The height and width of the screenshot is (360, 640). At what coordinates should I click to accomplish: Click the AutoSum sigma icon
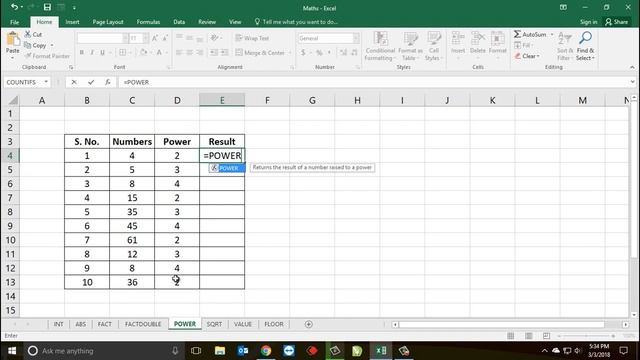518,34
